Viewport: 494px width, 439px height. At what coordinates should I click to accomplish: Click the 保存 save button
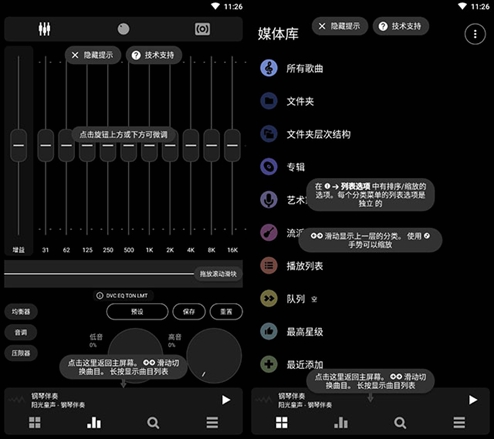[189, 312]
